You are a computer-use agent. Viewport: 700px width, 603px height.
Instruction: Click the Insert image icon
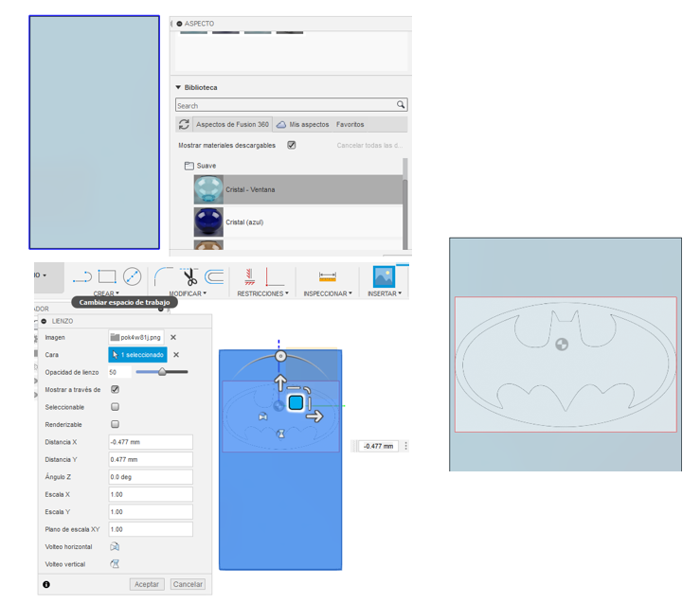pyautogui.click(x=384, y=277)
